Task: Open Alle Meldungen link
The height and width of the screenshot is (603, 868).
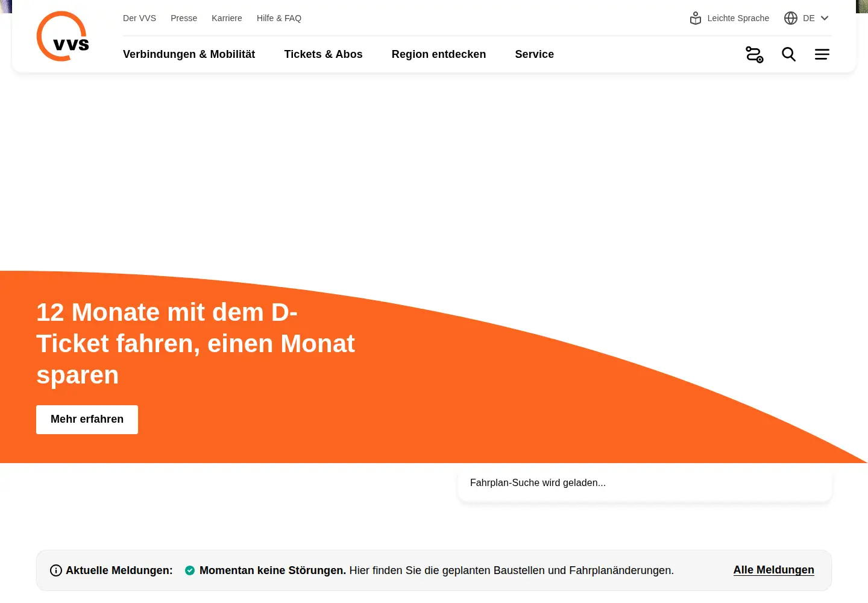Action: coord(774,570)
